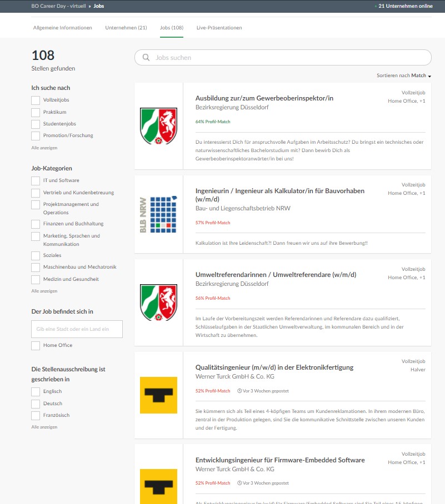
Task: Open Turck logo on the Entwicklungsingenieur job
Action: (159, 487)
